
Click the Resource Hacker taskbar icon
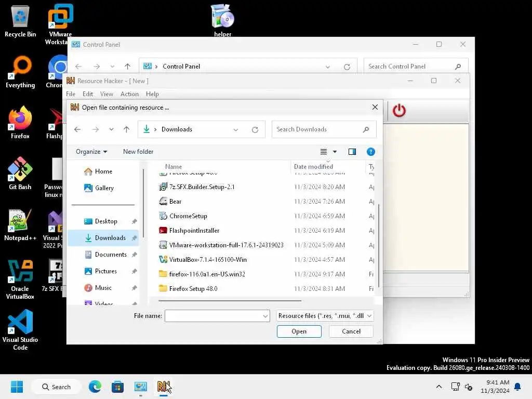(x=163, y=387)
